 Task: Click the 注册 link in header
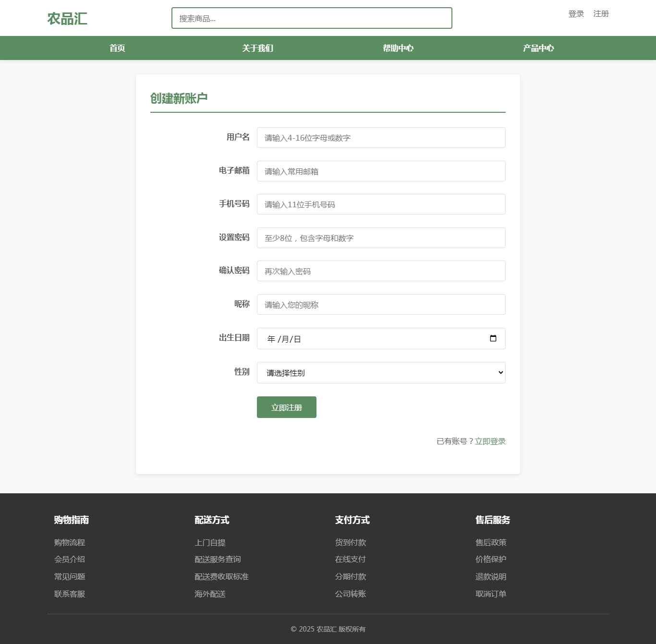[601, 14]
